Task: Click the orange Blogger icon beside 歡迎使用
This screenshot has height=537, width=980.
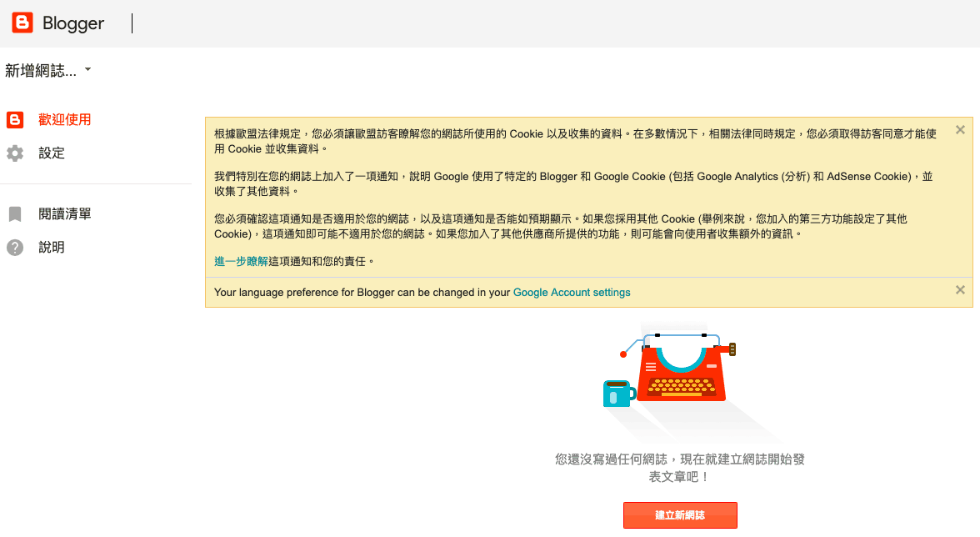Action: (x=15, y=119)
